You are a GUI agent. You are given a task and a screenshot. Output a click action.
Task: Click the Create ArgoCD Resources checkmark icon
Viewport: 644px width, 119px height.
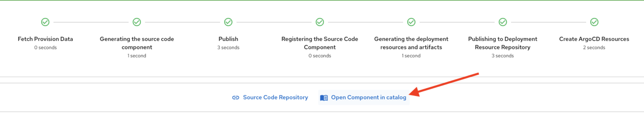(594, 22)
